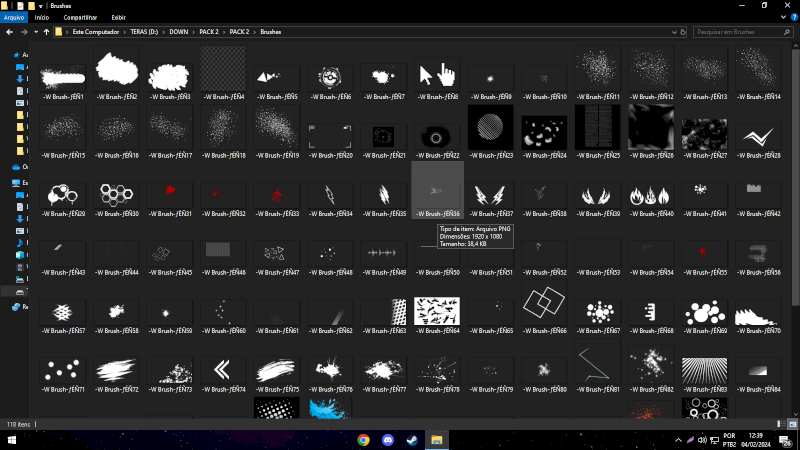Go up one folder level
The height and width of the screenshot is (450, 800).
click(x=46, y=32)
